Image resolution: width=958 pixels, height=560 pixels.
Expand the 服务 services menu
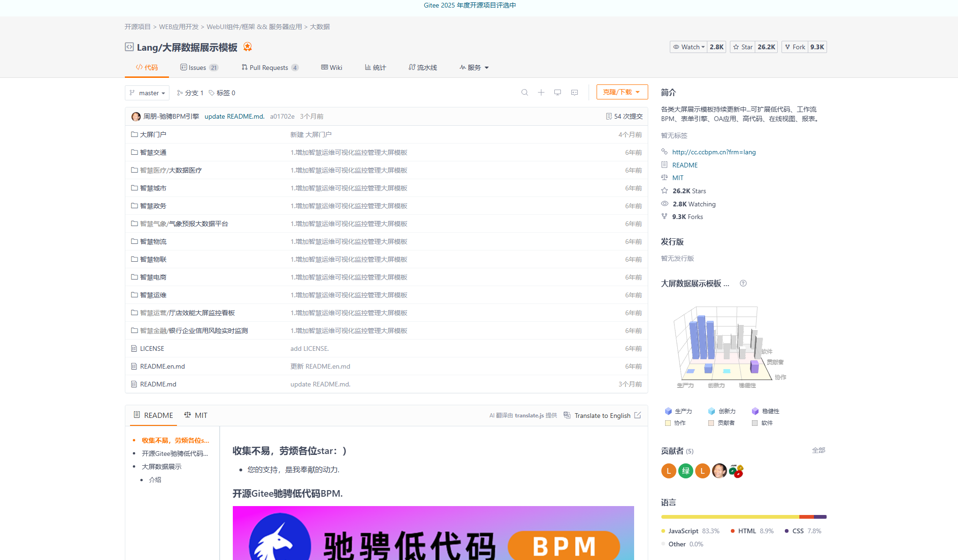pos(474,68)
